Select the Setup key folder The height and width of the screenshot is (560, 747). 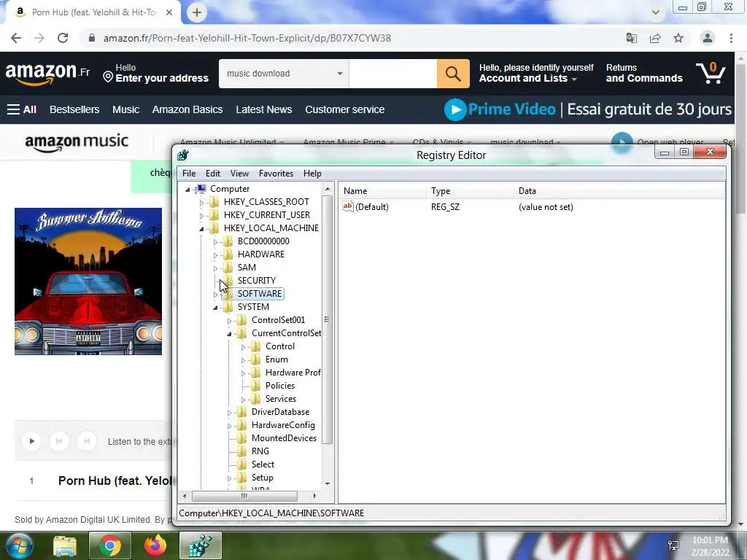(262, 478)
